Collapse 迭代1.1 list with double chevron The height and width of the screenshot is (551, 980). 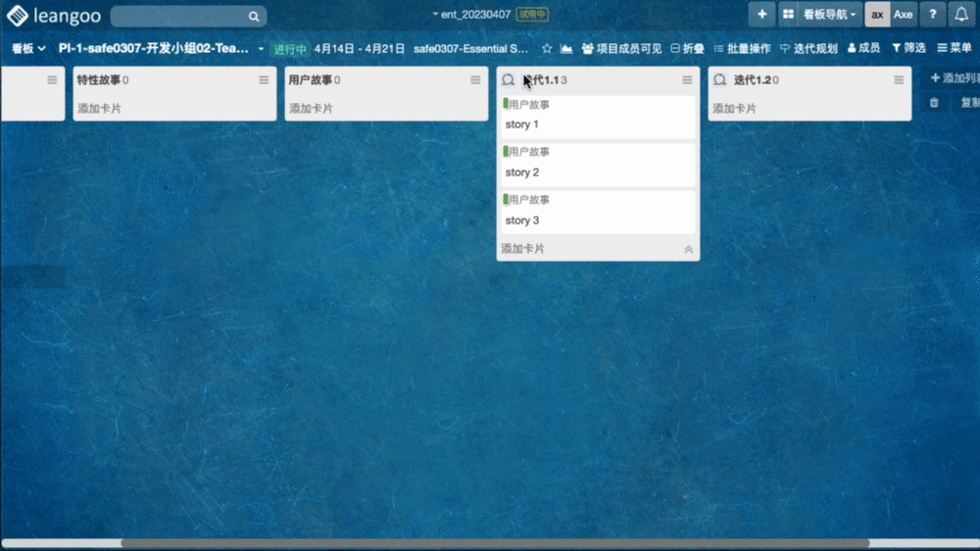pyautogui.click(x=688, y=250)
